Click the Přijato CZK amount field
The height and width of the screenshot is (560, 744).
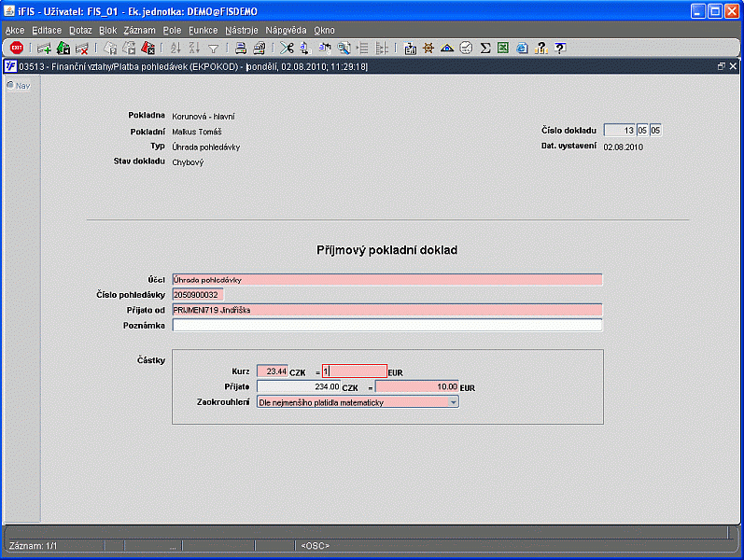pyautogui.click(x=299, y=386)
